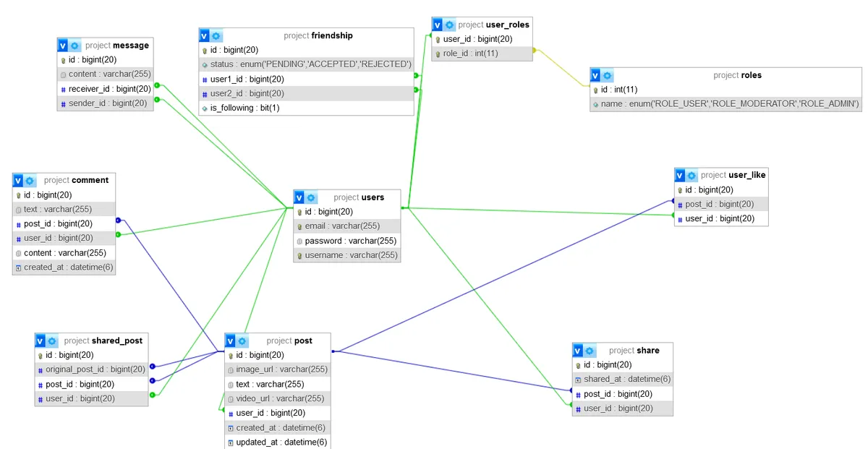Select 'email : varchar(255)' in users table
This screenshot has width=868, height=449.
tap(347, 226)
